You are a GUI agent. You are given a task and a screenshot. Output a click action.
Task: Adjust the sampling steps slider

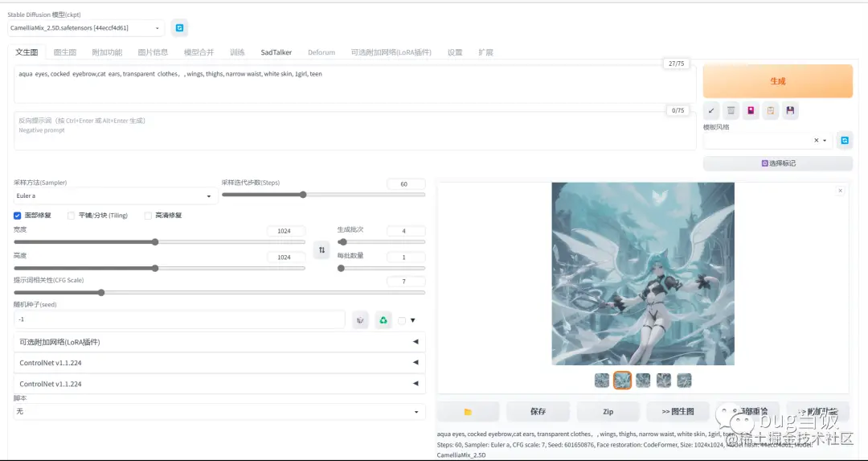[x=323, y=195]
